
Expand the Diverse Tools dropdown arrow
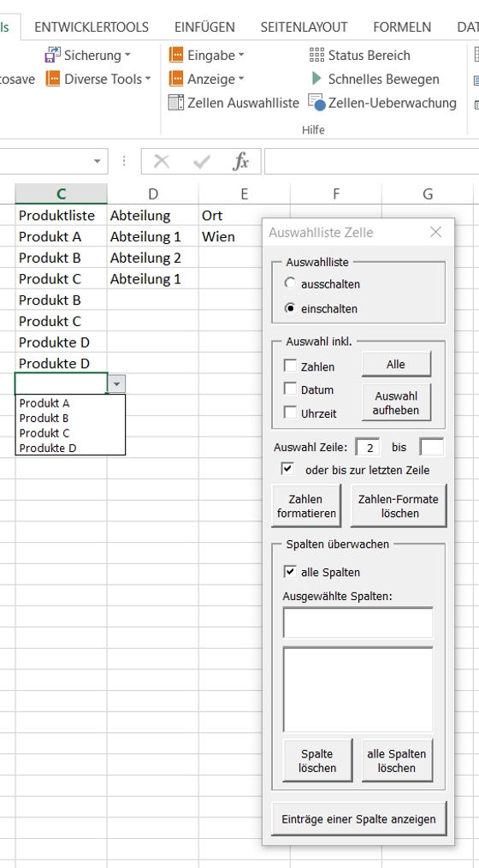coord(148,79)
